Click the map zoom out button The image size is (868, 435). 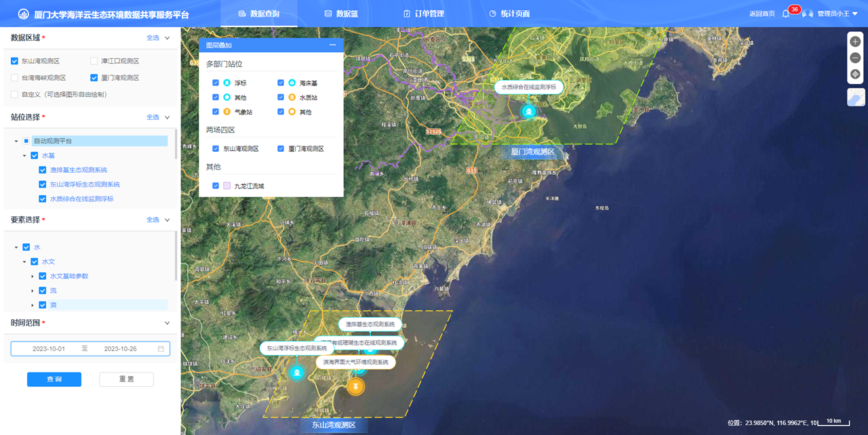click(x=855, y=58)
